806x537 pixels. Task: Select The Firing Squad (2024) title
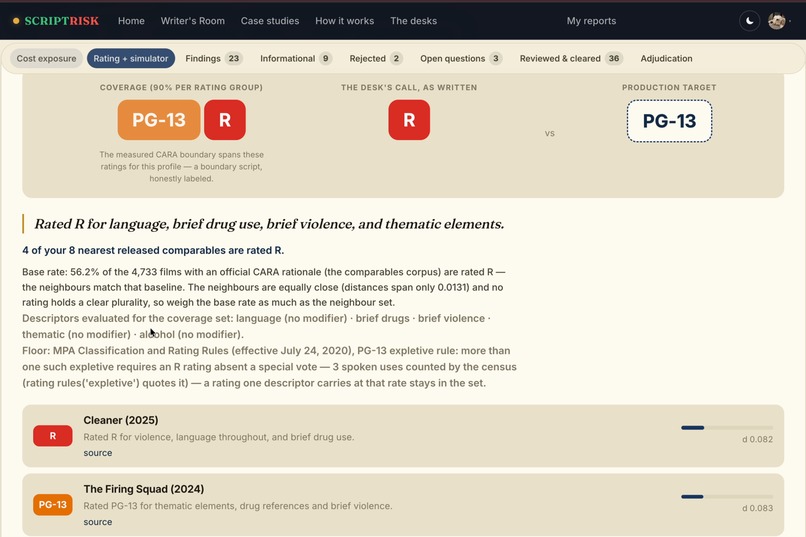pyautogui.click(x=143, y=489)
